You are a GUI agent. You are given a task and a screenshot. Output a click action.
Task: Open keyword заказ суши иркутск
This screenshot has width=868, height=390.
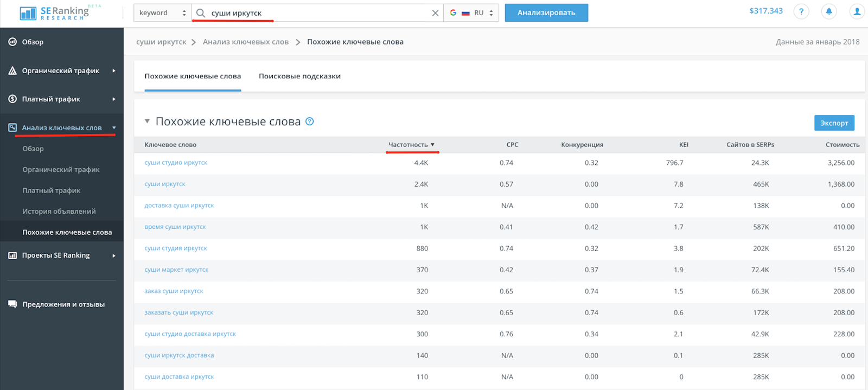174,291
